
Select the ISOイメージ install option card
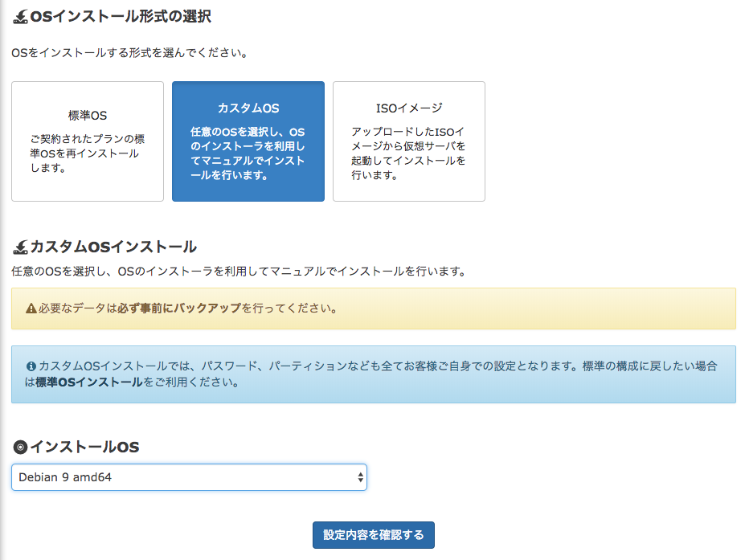408,141
